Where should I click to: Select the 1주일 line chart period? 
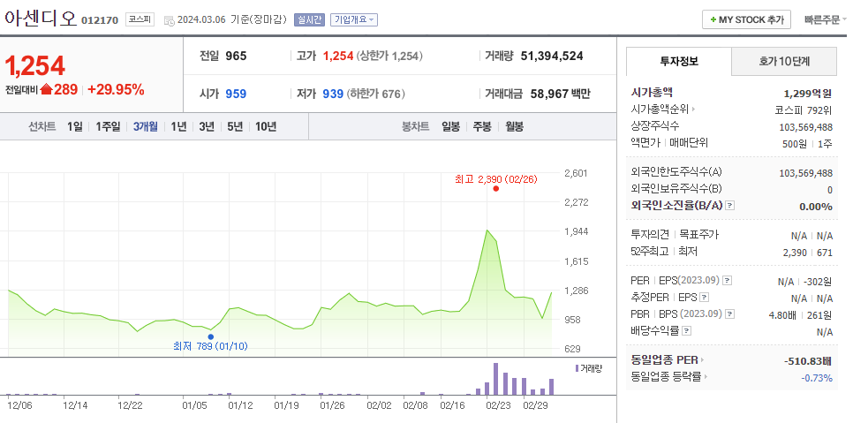108,126
